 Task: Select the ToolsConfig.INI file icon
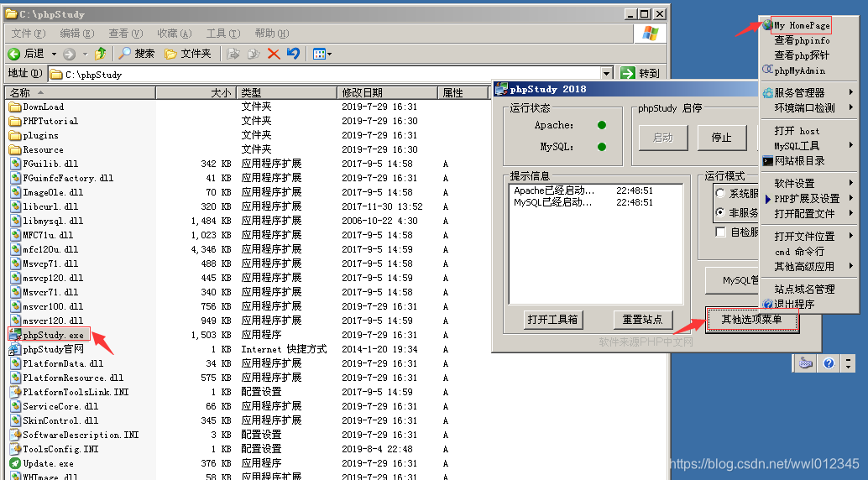point(15,449)
